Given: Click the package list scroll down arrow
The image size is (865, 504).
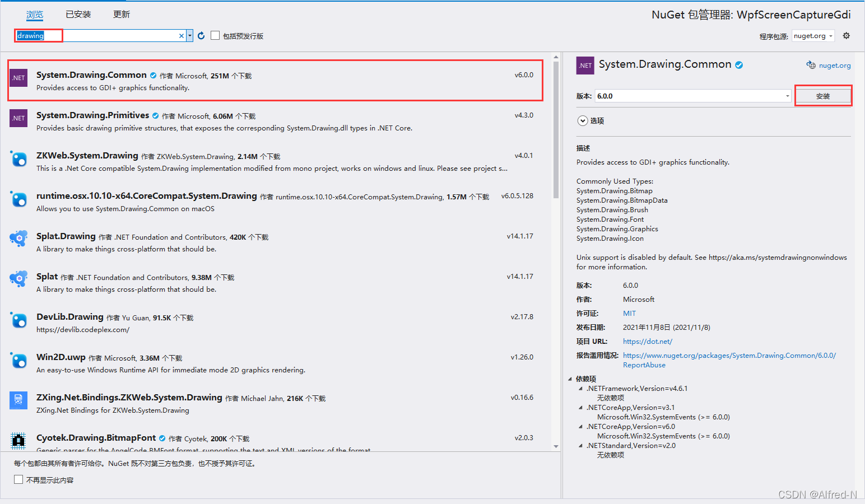Looking at the screenshot, I should coord(556,446).
